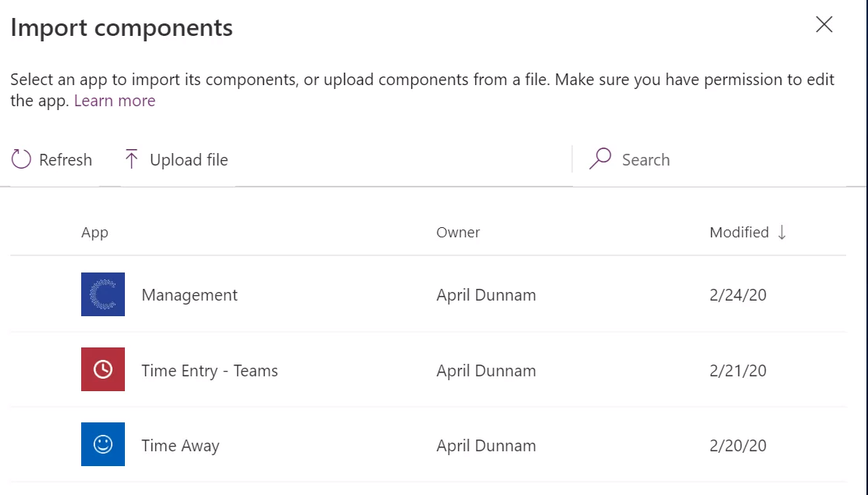868x495 pixels.
Task: Close the Import components dialog
Action: point(824,24)
